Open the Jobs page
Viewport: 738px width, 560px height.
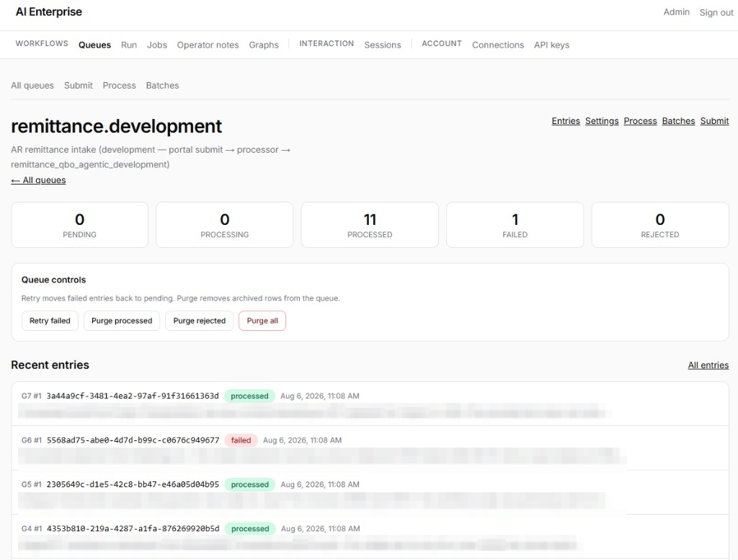156,45
